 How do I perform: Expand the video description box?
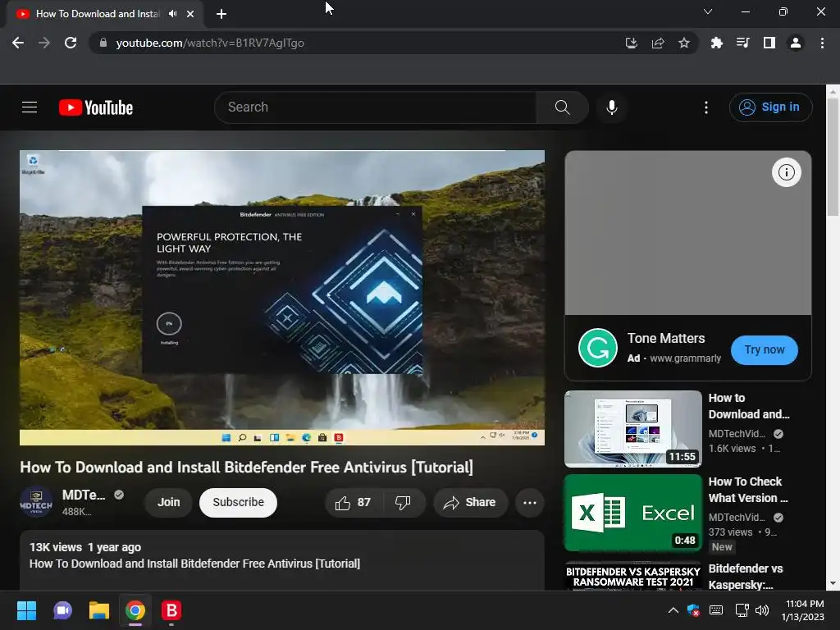(282, 560)
